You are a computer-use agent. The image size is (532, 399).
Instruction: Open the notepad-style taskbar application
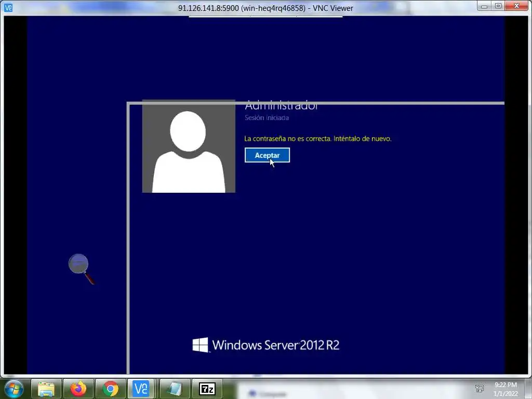175,389
